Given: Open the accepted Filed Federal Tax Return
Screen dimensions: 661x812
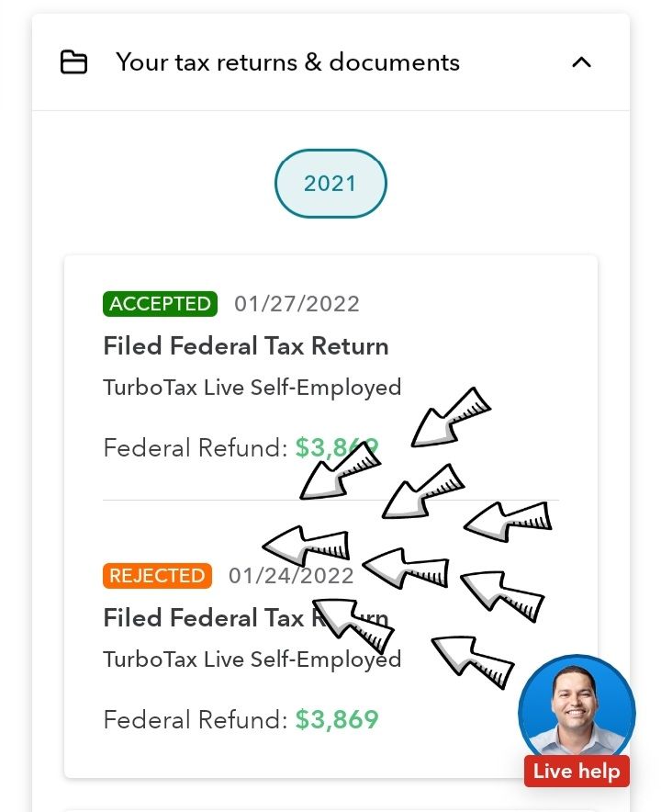Looking at the screenshot, I should tap(246, 346).
